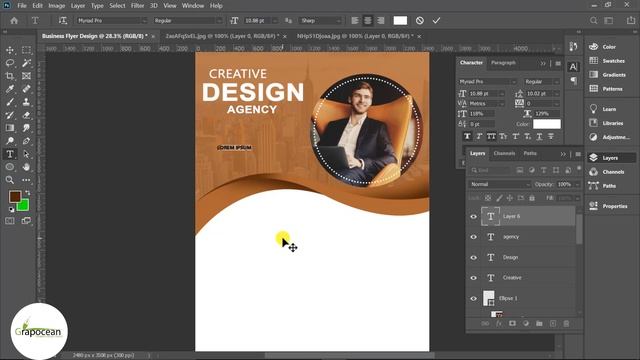The width and height of the screenshot is (640, 360).
Task: Click text color swatch in options bar
Action: tap(400, 20)
